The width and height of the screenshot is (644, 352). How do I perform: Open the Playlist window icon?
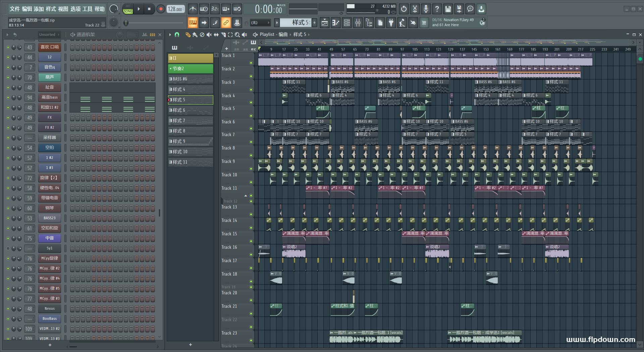click(x=325, y=23)
